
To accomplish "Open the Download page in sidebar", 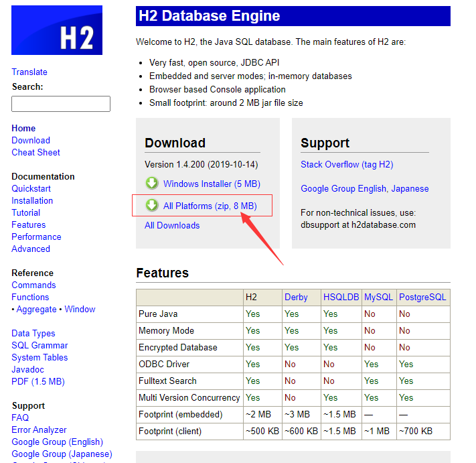I will tap(31, 140).
